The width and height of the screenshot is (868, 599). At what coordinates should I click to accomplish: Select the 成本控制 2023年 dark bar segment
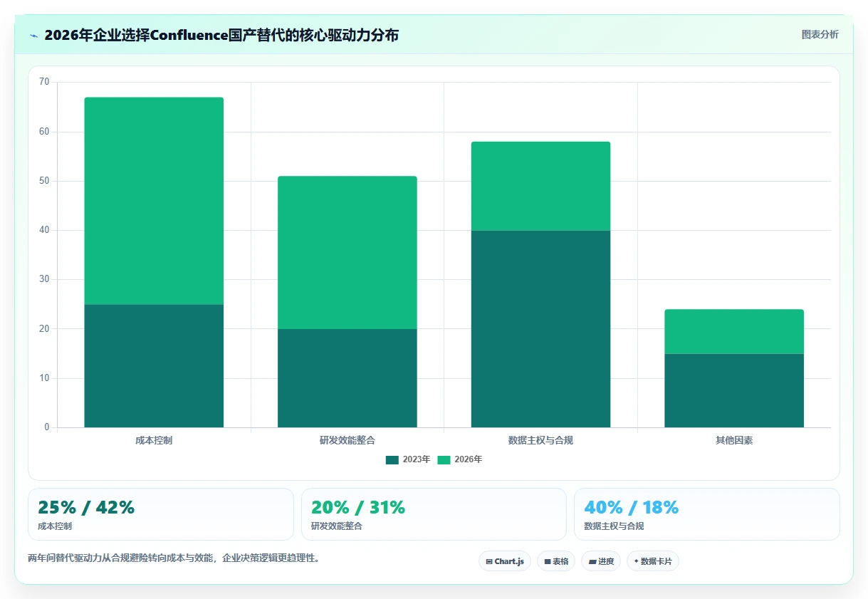154,366
